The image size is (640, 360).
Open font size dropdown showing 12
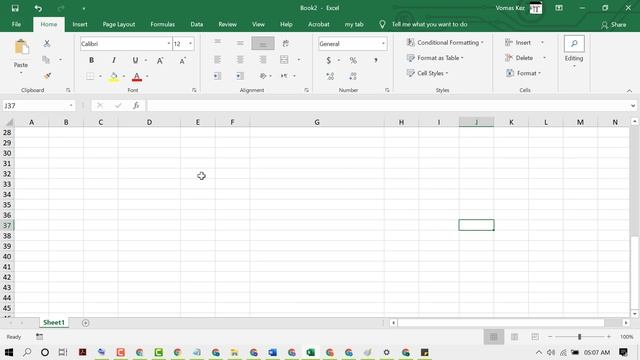coord(190,44)
